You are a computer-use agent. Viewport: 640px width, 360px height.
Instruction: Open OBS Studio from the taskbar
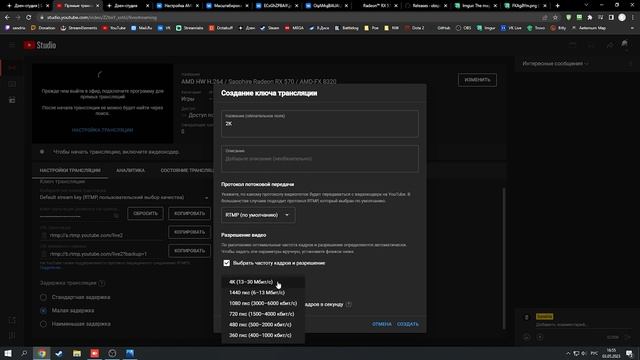(x=112, y=353)
